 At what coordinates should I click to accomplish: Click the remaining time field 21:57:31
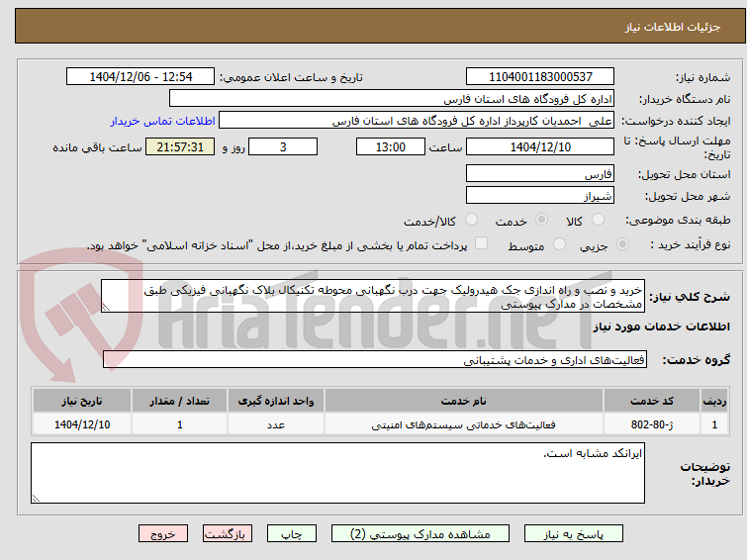(180, 146)
